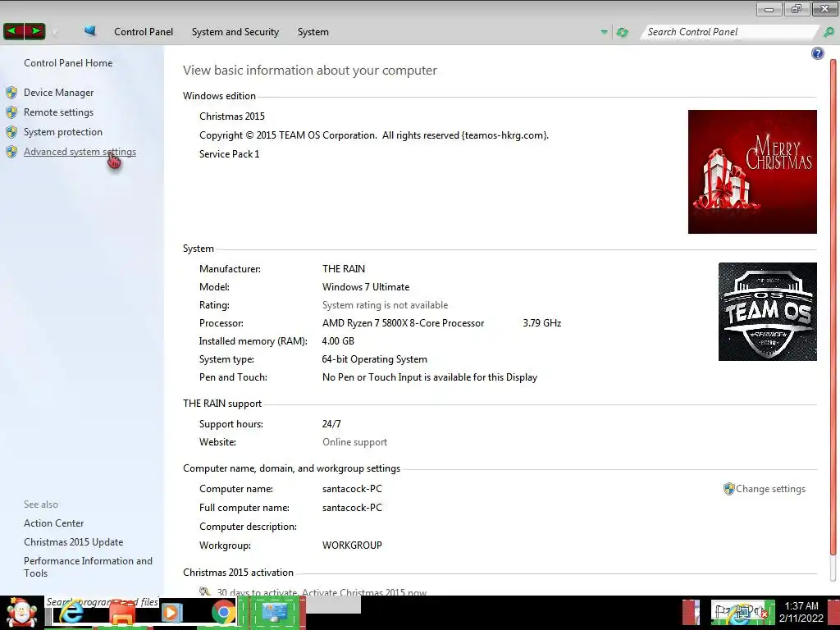
Task: Open the Online support website link
Action: click(x=354, y=442)
